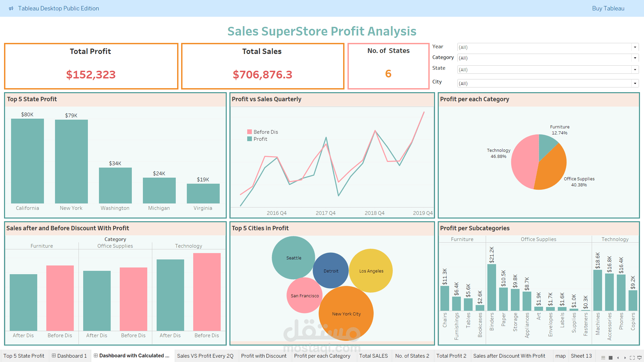Click the pink Before Dis legend swatch
The image size is (644, 362).
point(250,132)
